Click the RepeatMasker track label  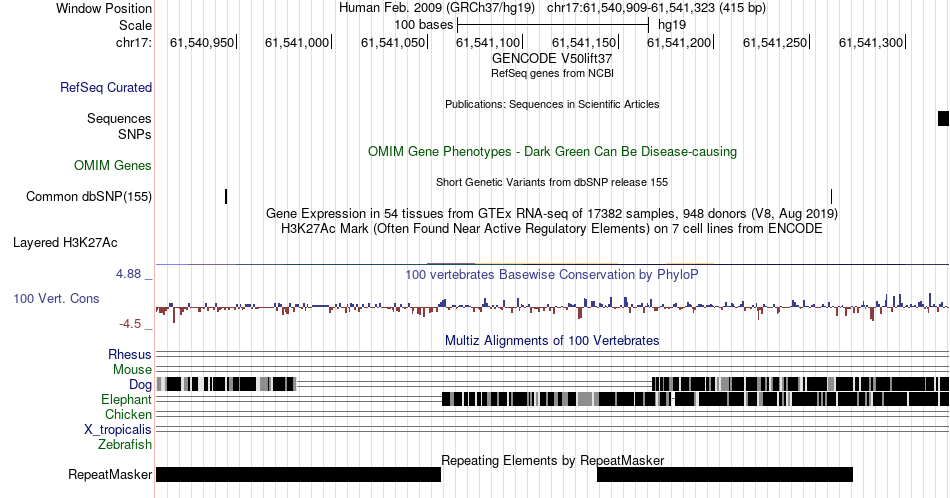(x=110, y=474)
